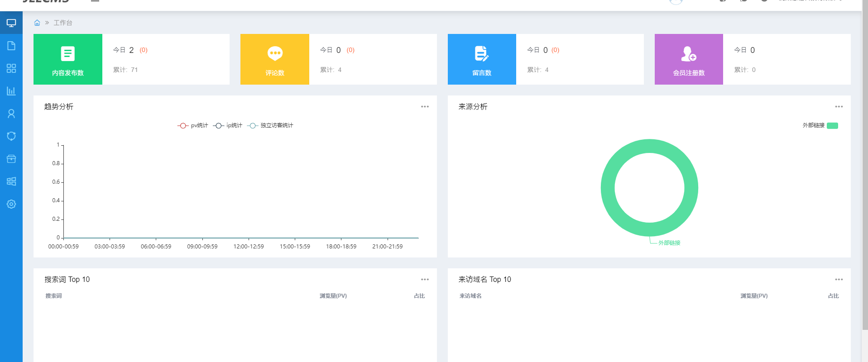Toggle the 独立访客统计 legend series
Viewport: 868px width, 362px height.
point(270,125)
